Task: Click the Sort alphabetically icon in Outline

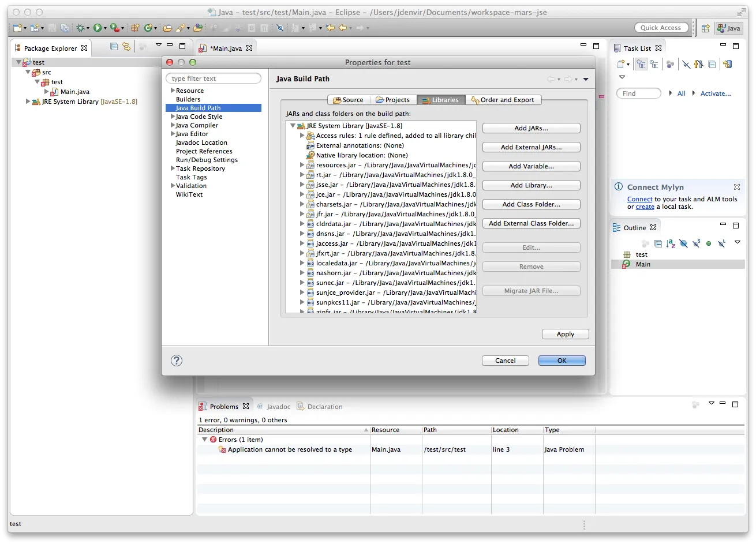Action: (671, 243)
